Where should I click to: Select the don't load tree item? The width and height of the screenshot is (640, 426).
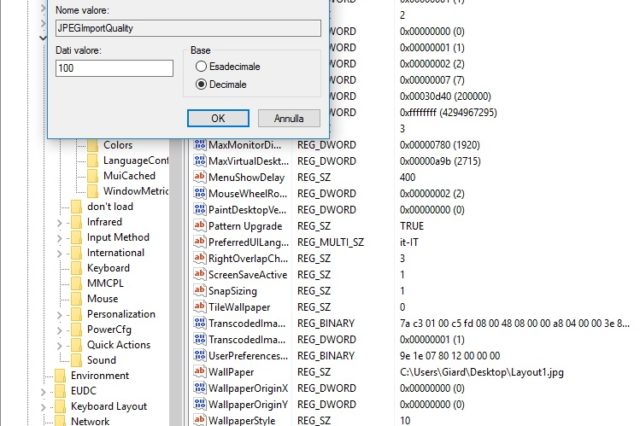110,206
